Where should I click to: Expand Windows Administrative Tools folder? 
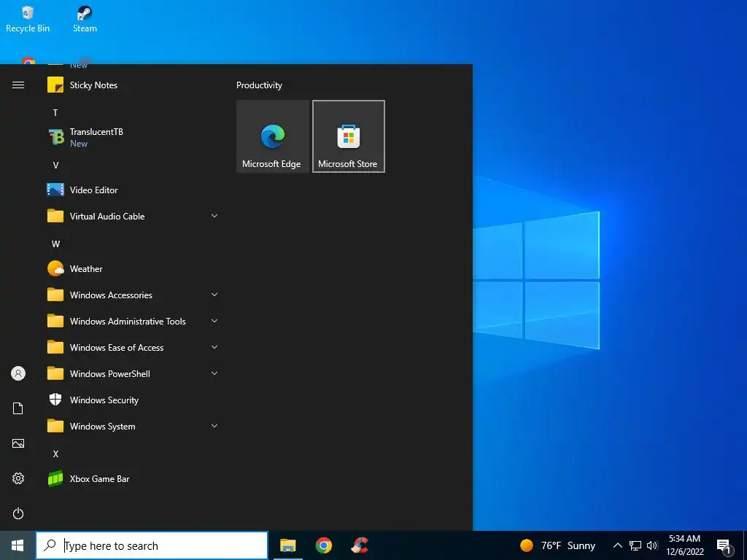pos(133,322)
